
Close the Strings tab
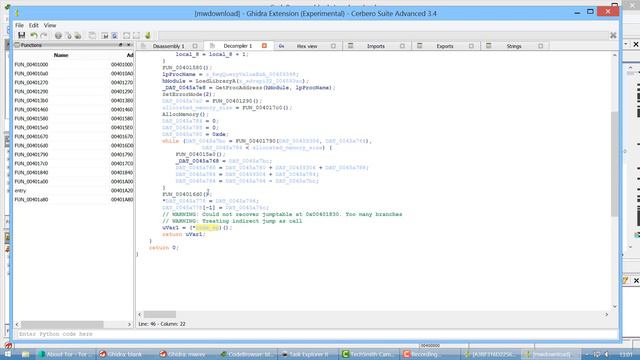(541, 46)
